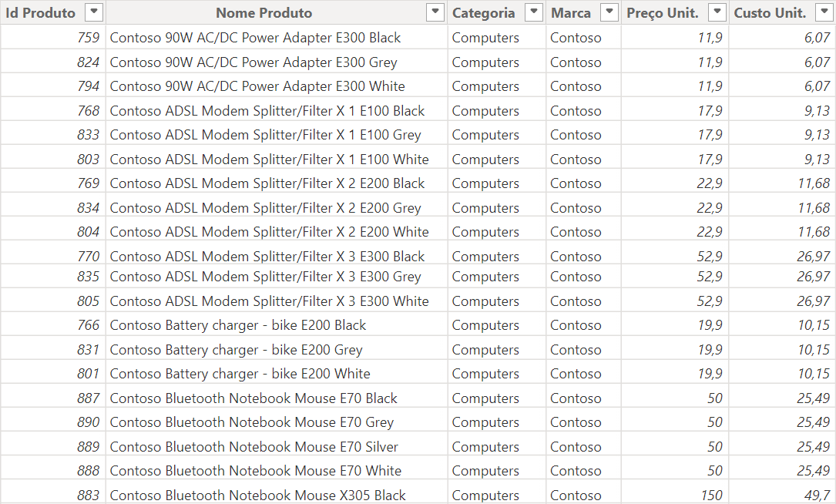This screenshot has height=504, width=836.
Task: Click the Preço Unit. header label
Action: (663, 13)
